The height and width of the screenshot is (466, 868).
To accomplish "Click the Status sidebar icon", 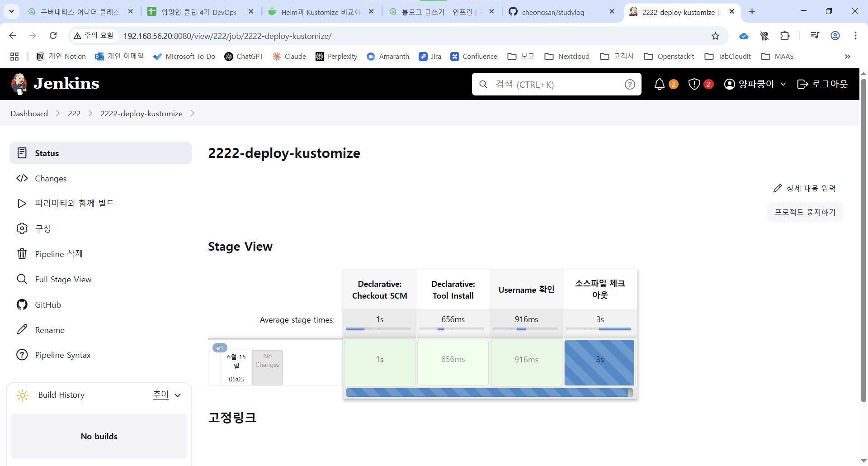I will (x=22, y=153).
